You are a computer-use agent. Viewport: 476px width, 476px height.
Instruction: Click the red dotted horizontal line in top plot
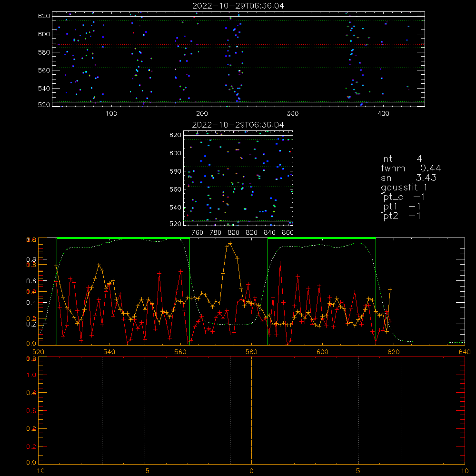(x=238, y=45)
